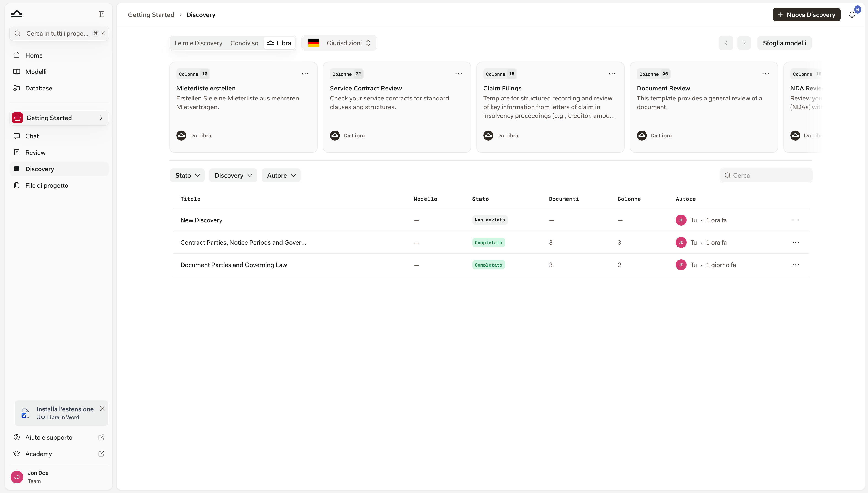Open the New Discovery row title

pos(201,220)
